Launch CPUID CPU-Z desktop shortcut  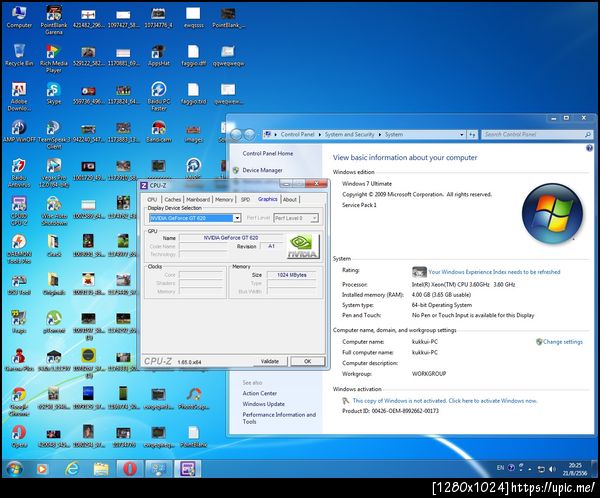click(19, 211)
